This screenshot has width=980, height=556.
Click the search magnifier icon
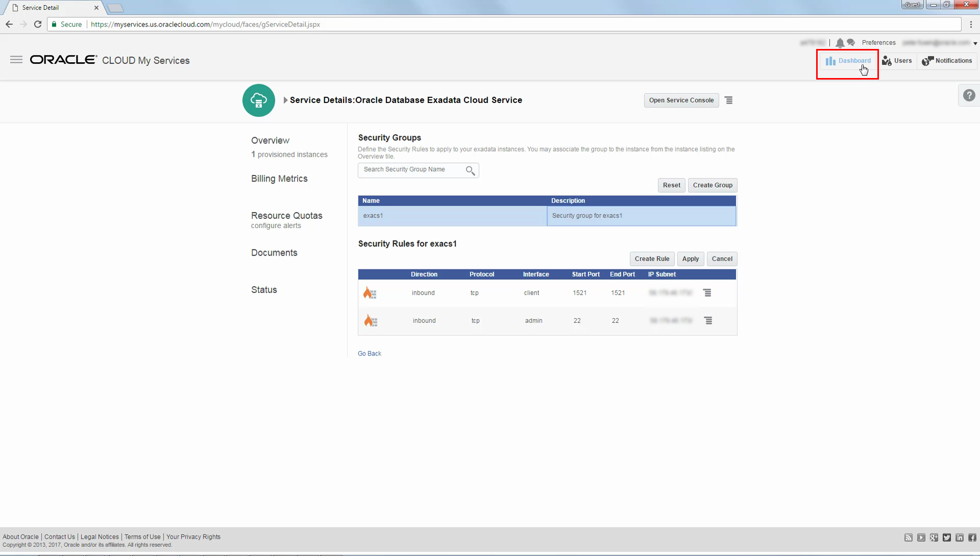[x=470, y=170]
